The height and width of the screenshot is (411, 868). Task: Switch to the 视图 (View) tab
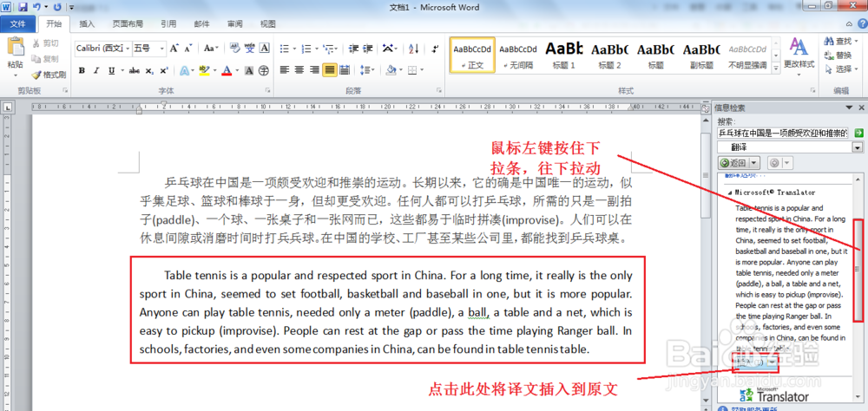(x=268, y=23)
